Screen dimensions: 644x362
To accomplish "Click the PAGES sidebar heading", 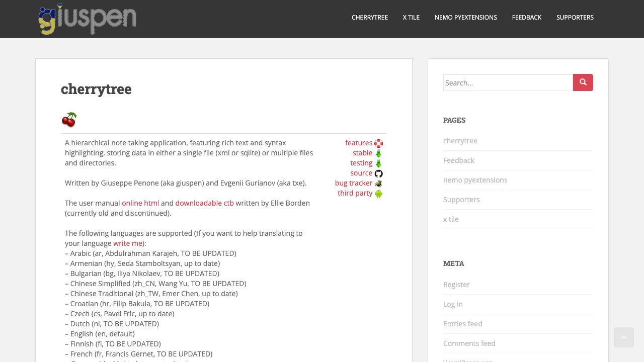I will pos(454,120).
